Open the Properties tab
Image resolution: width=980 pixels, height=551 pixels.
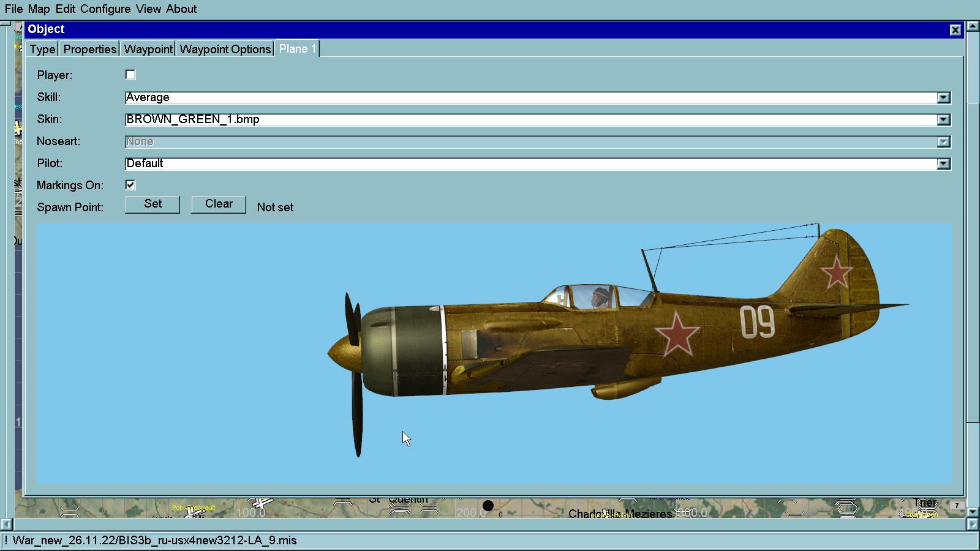tap(89, 49)
